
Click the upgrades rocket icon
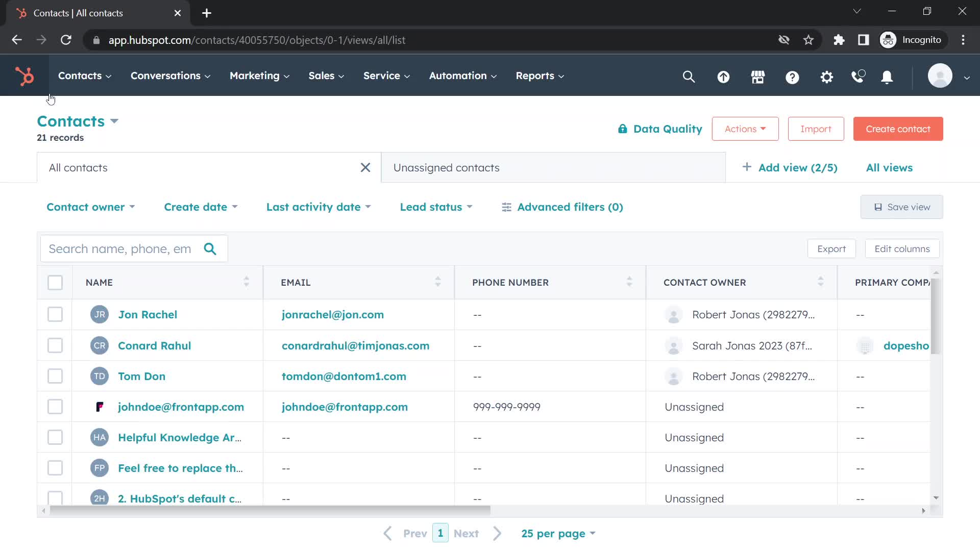point(724,76)
